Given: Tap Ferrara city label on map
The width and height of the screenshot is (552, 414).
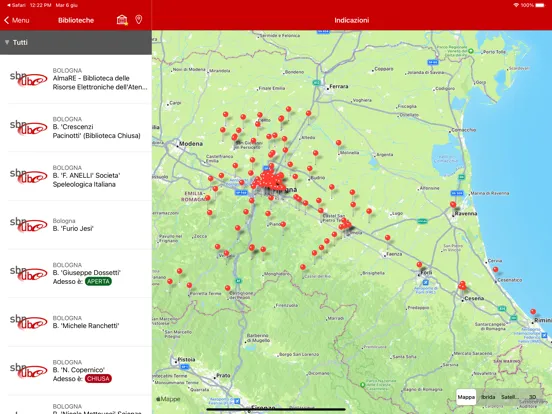Looking at the screenshot, I should (338, 86).
